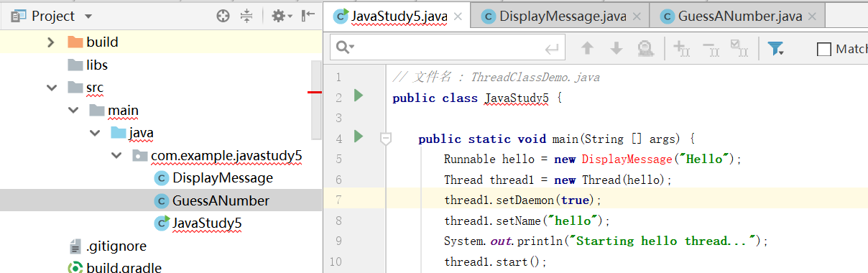Open the Project panel gear settings menu
This screenshot has width=868, height=273.
(x=281, y=15)
